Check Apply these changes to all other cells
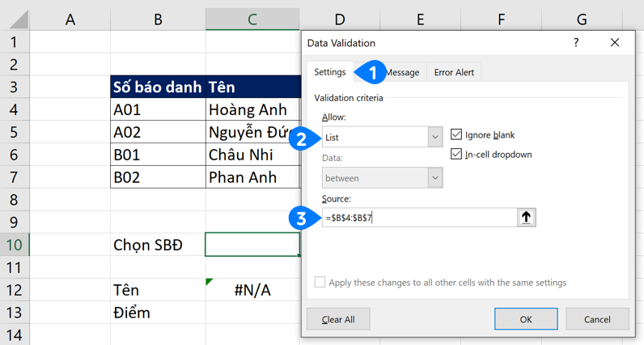This screenshot has height=345, width=644. tap(320, 282)
